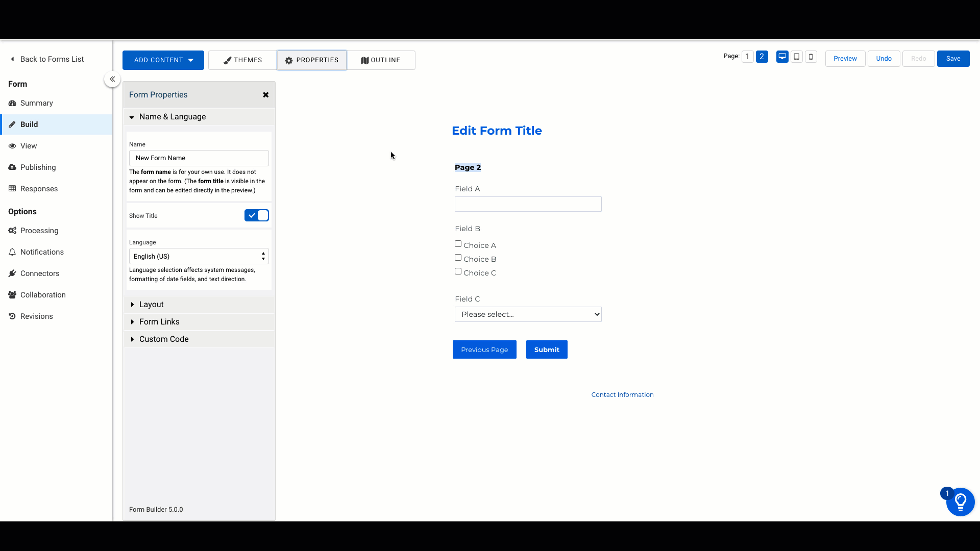
Task: Open the lightbulb help widget
Action: [960, 502]
